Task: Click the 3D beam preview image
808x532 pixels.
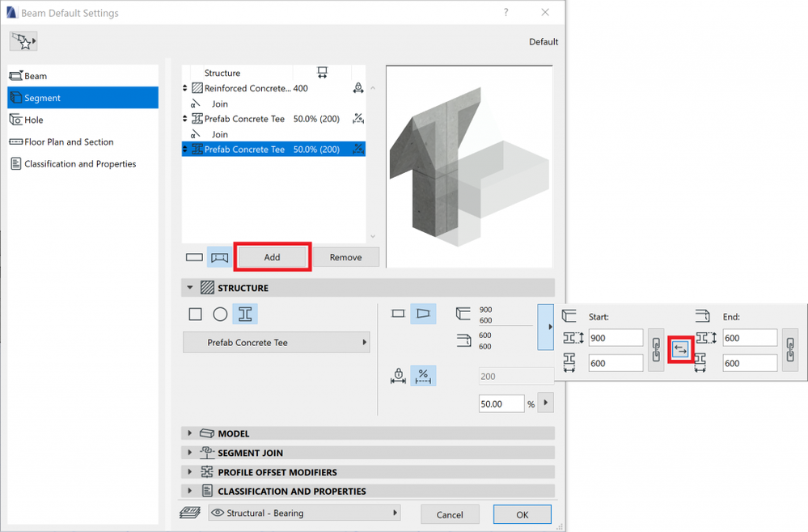Action: click(x=469, y=167)
